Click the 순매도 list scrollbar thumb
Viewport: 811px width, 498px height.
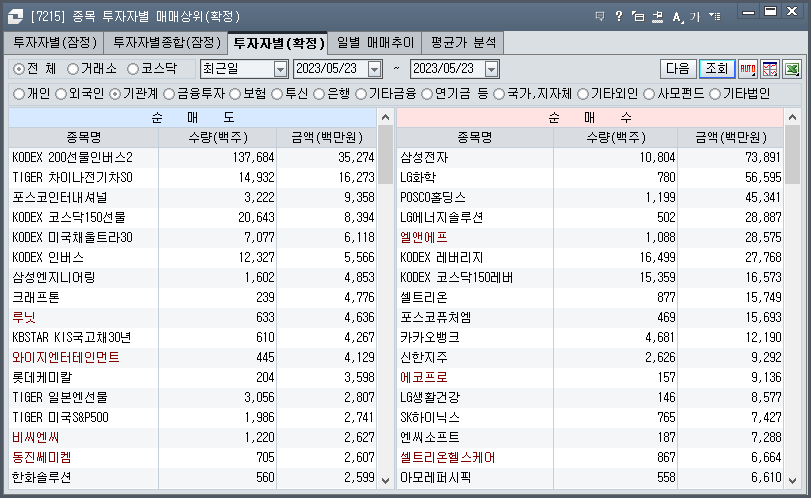point(385,155)
